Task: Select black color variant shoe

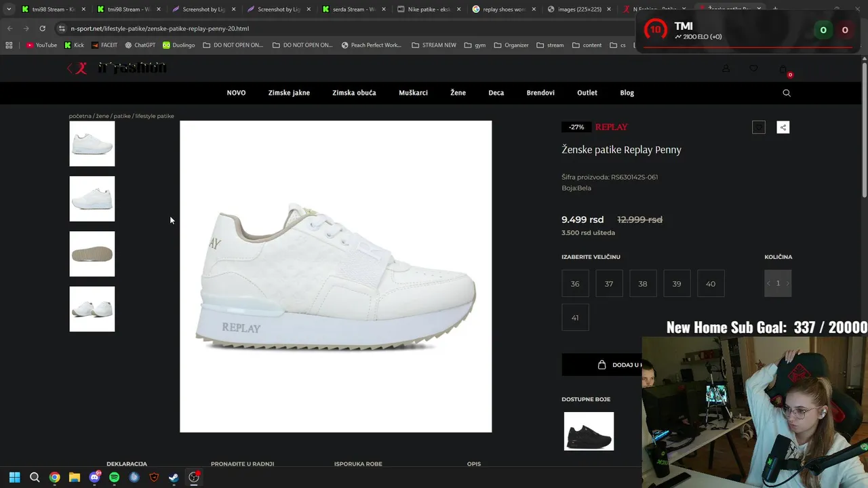Action: pos(589,431)
